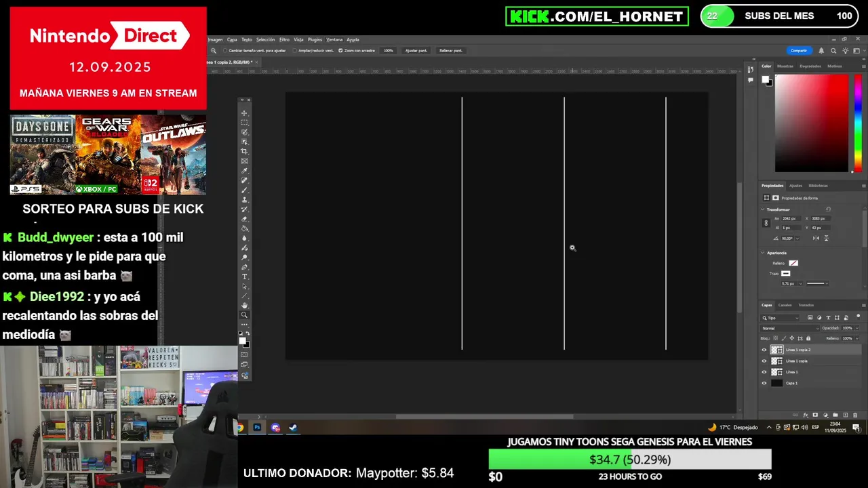
Task: Switch to the Canales tab
Action: click(785, 305)
